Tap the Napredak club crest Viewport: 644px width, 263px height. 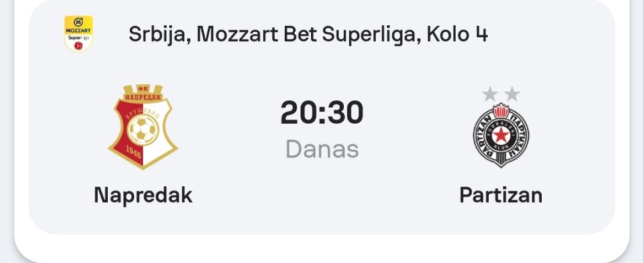(143, 127)
